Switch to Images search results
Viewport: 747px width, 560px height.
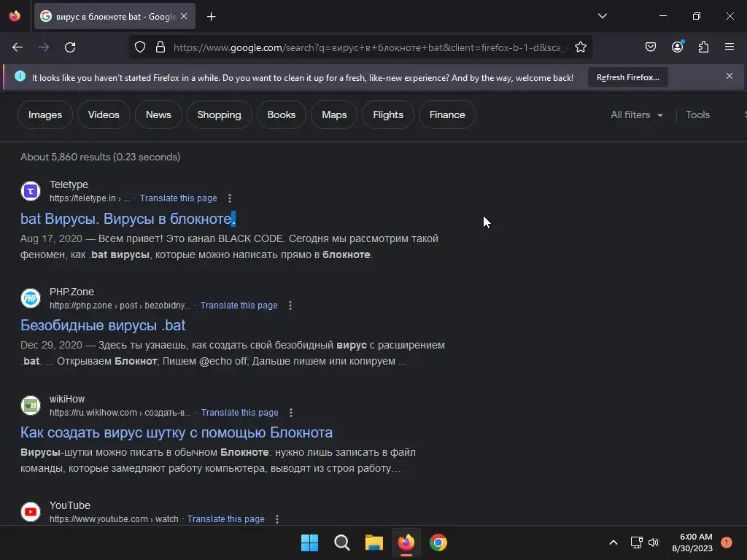tap(45, 114)
